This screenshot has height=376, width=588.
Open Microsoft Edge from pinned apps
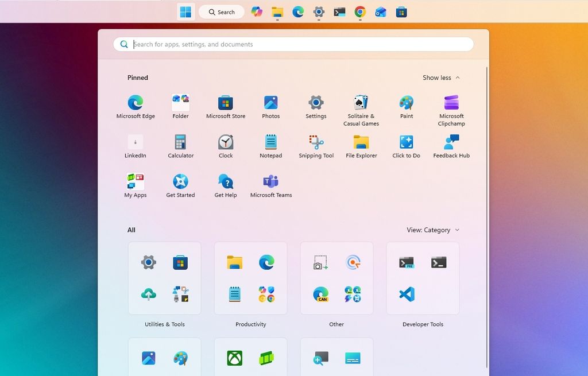pos(136,107)
